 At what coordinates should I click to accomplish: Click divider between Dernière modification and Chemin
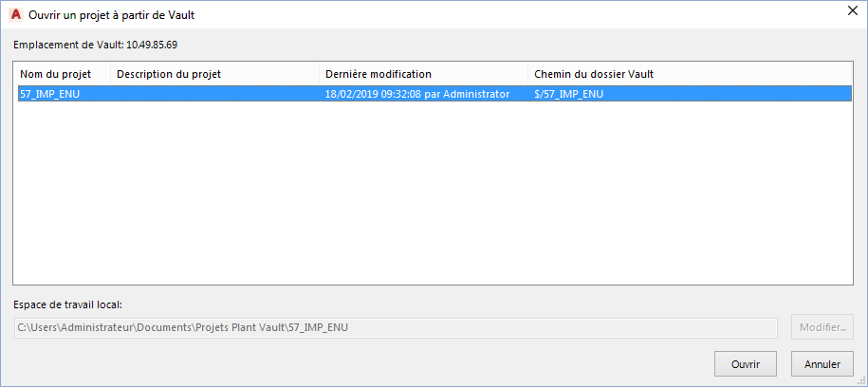(527, 74)
